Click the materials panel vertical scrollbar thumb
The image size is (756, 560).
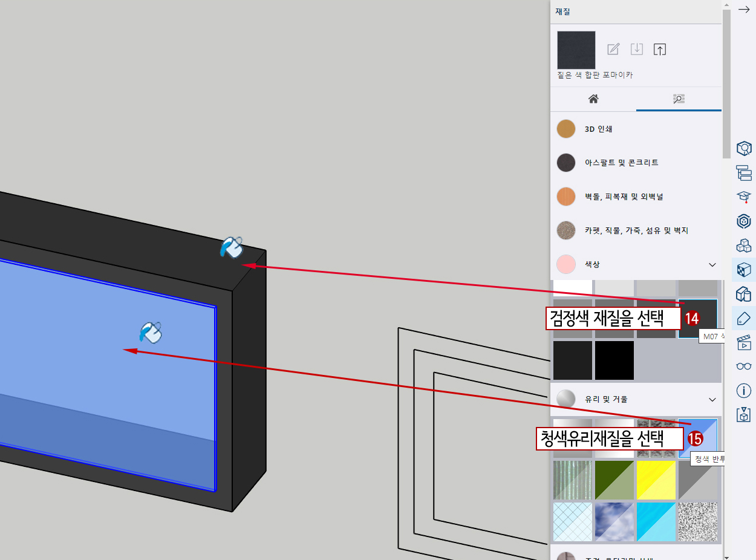(x=727, y=83)
